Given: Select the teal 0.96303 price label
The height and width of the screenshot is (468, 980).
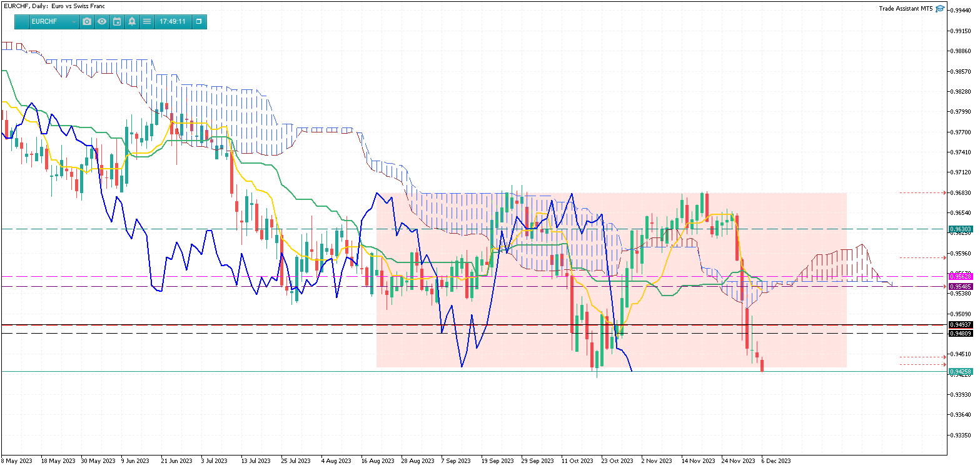Looking at the screenshot, I should 960,229.
